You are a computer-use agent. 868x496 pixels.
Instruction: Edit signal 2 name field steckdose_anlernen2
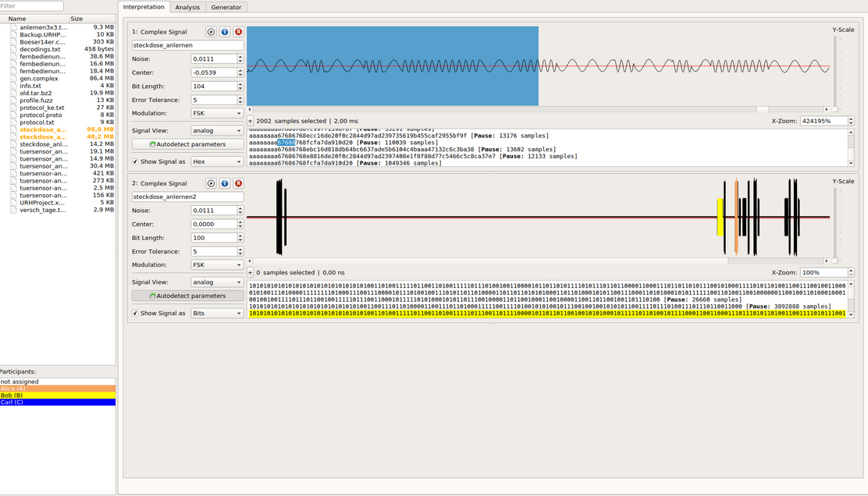(187, 197)
